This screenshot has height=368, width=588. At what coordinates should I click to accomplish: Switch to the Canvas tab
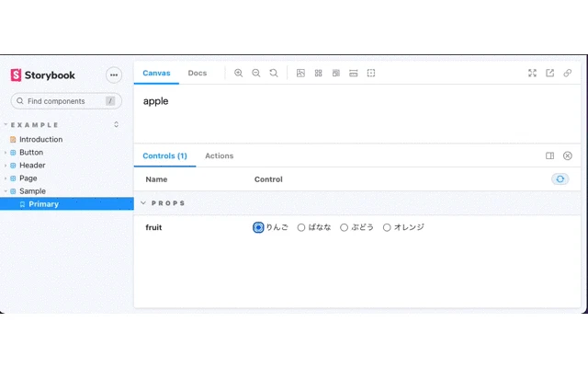click(156, 74)
